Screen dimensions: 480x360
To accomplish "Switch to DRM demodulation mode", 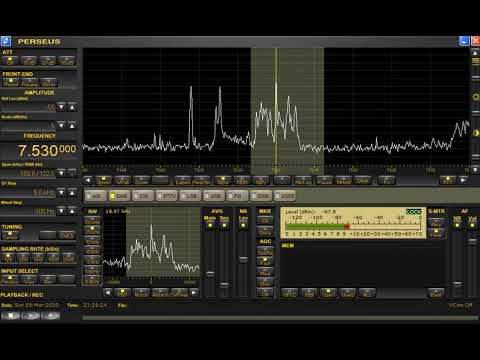I will 261,196.
